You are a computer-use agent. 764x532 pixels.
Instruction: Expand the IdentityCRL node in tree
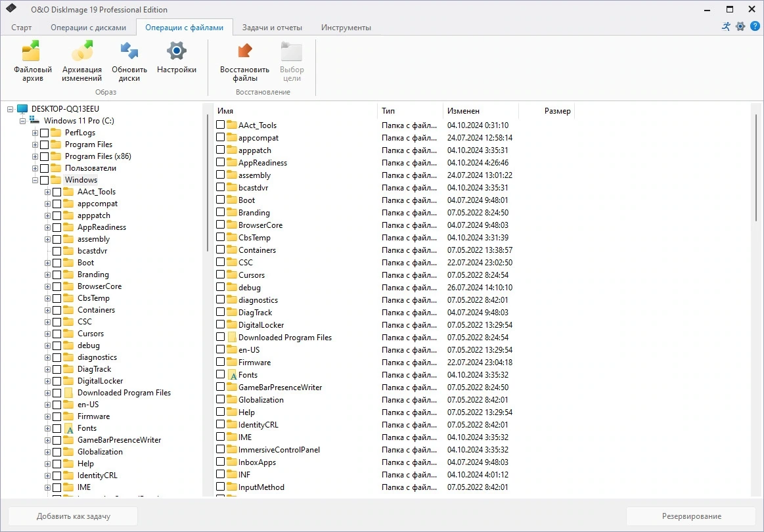click(48, 476)
